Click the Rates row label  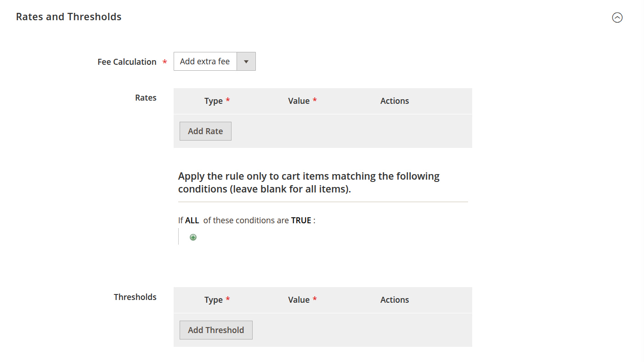[146, 97]
